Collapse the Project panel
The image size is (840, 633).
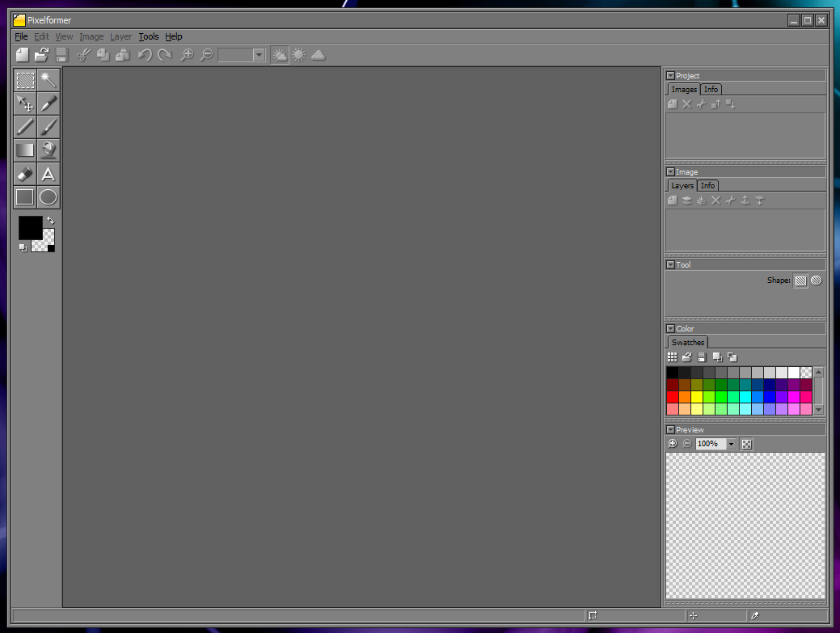point(670,75)
